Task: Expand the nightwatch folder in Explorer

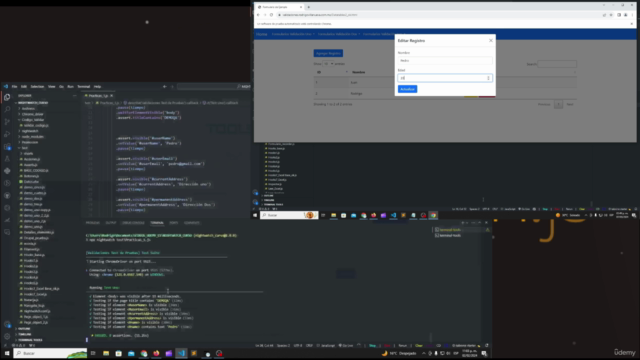Action: click(x=30, y=131)
